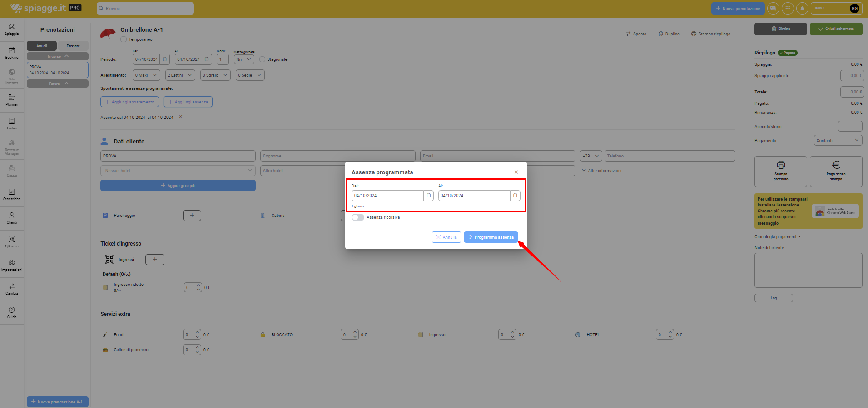This screenshot has height=408, width=868.
Task: Open Sito Internet in the sidebar
Action: (x=12, y=77)
